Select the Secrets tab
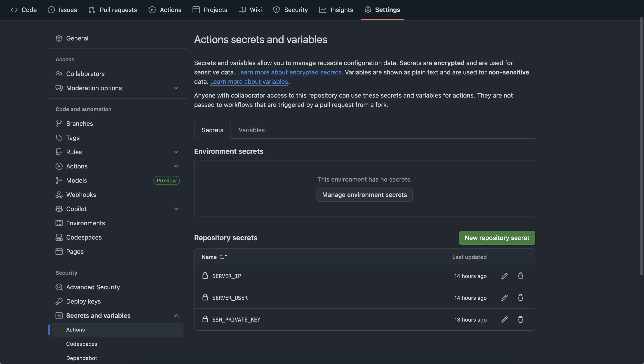Viewport: 644px width, 364px height. click(x=213, y=130)
